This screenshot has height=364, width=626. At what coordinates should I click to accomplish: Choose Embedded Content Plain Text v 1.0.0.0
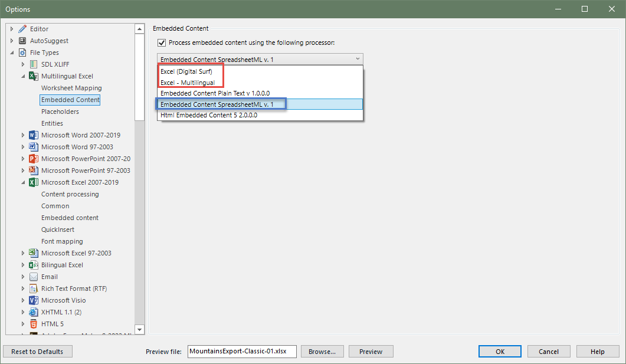point(260,93)
